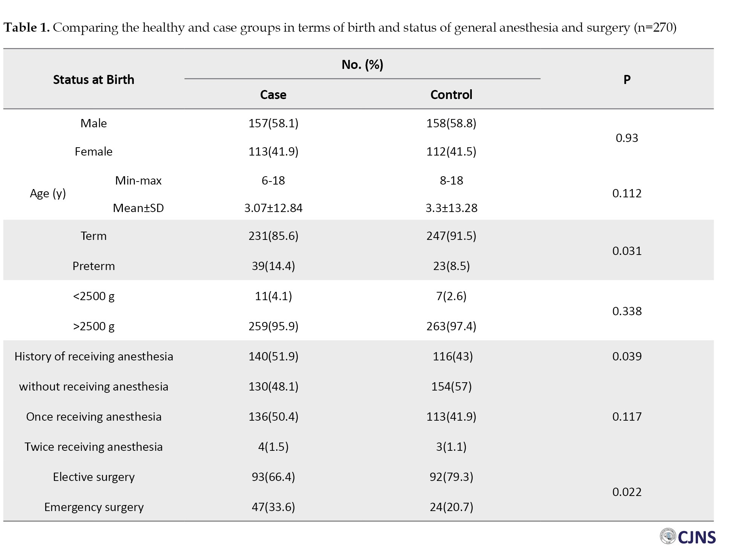Select the Age (y) row label
The image size is (736, 560).
click(x=48, y=194)
